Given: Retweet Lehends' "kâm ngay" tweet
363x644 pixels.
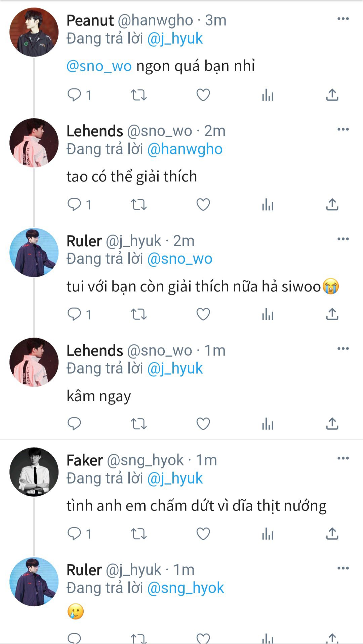Looking at the screenshot, I should coord(138,424).
